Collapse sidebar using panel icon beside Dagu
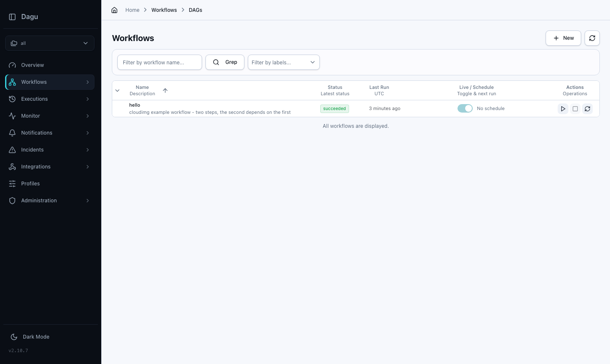 [x=12, y=17]
